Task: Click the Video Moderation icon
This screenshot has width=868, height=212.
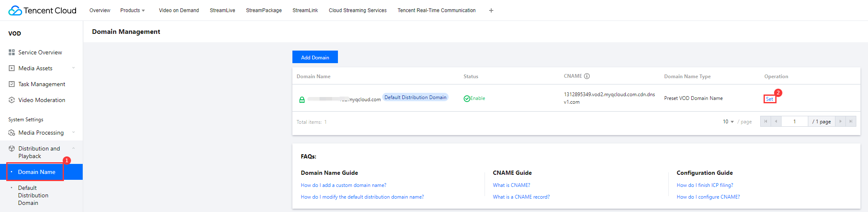Action: coord(12,100)
